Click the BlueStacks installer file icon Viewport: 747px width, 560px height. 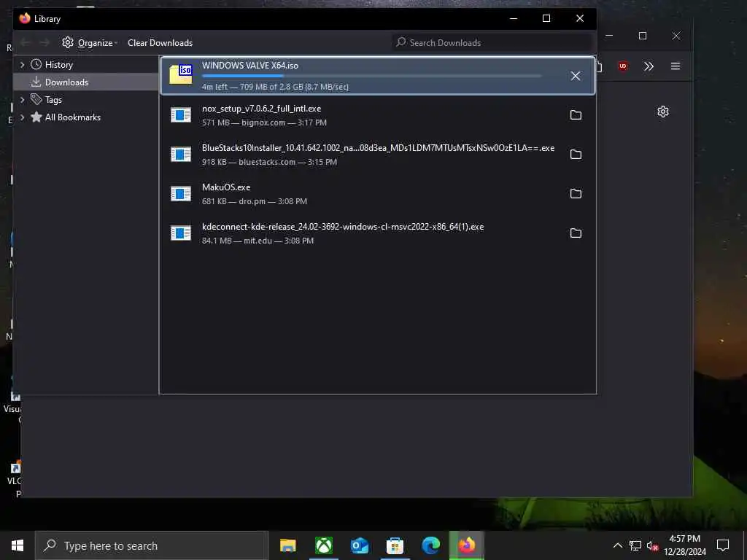coord(181,155)
